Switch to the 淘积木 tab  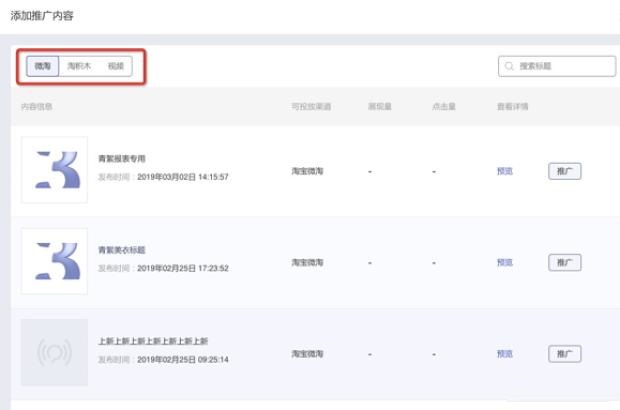(78, 66)
